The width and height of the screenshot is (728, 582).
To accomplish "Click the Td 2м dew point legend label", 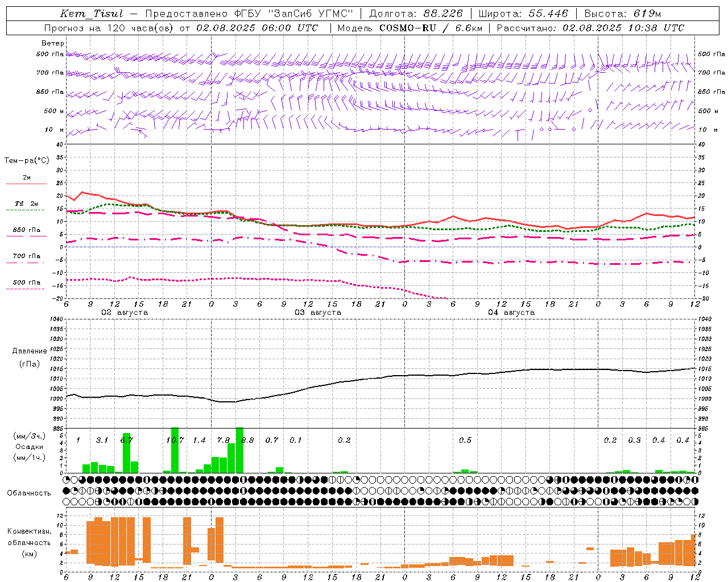I will pos(27,203).
